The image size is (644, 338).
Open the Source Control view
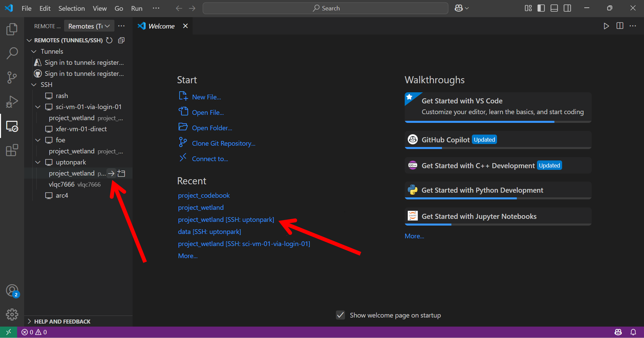coord(12,77)
